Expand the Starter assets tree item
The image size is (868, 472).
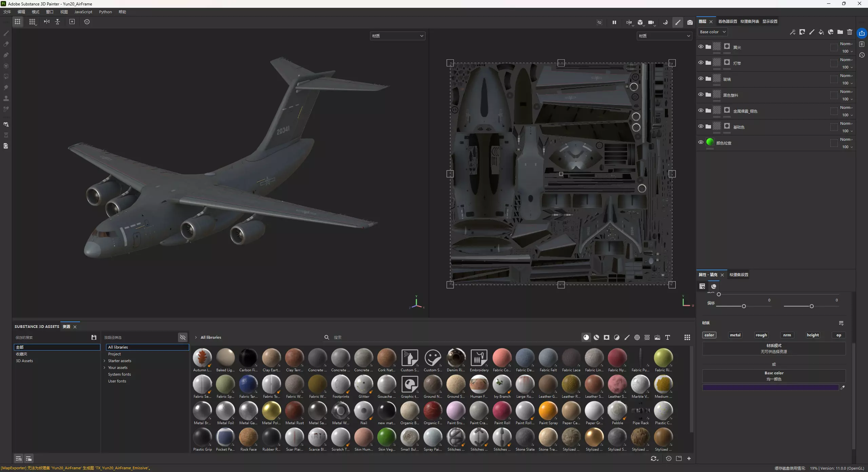104,361
